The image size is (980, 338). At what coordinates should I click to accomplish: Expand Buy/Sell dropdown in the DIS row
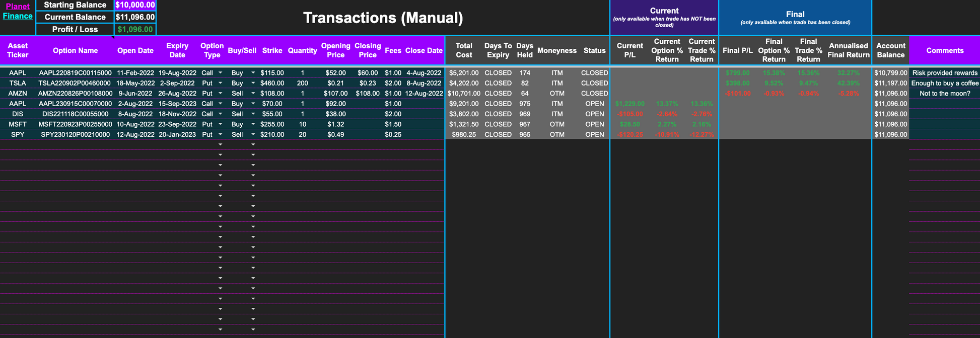[x=253, y=114]
